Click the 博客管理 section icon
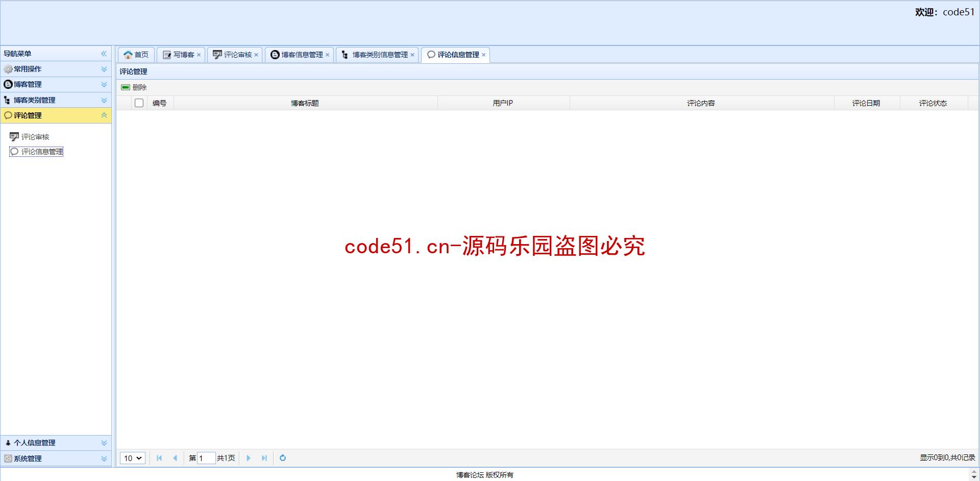This screenshot has height=481, width=980. [8, 84]
